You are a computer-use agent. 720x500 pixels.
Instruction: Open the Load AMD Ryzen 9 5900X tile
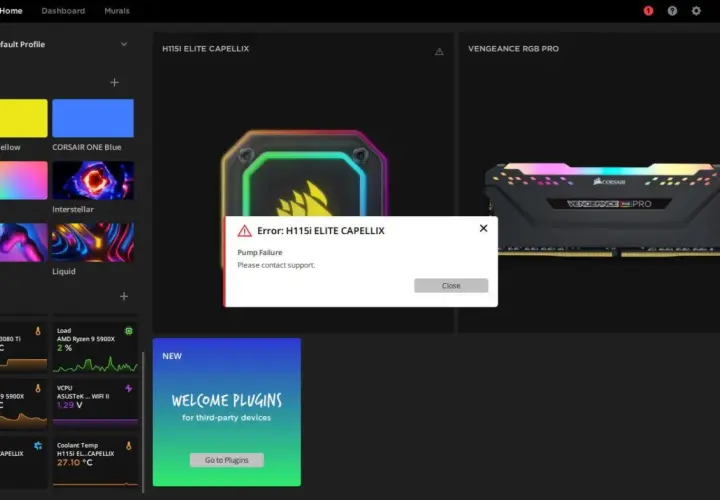point(95,347)
